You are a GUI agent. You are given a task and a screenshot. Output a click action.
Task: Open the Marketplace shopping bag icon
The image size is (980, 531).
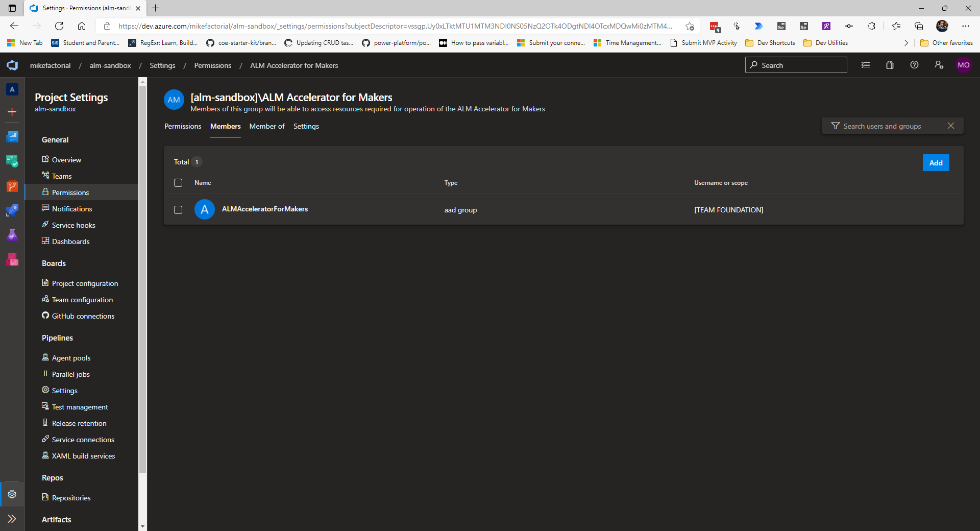pyautogui.click(x=890, y=65)
